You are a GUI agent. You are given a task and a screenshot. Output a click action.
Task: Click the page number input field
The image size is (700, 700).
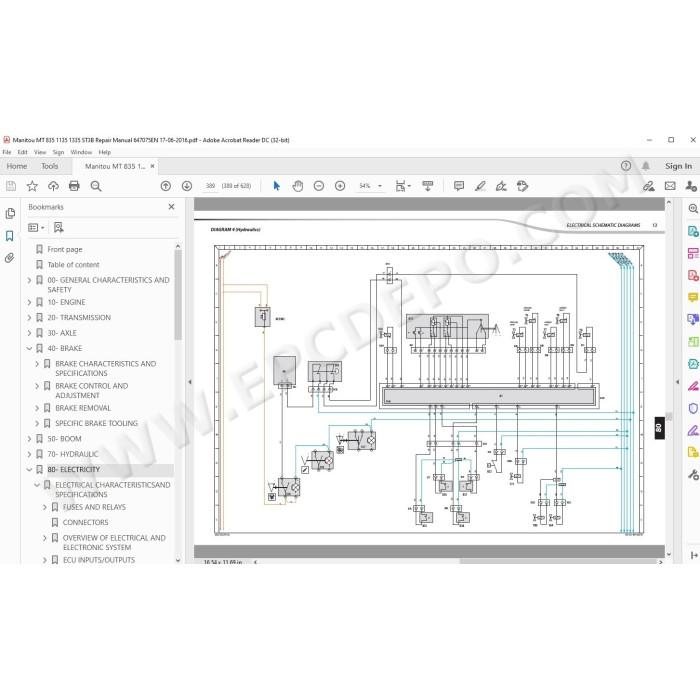point(210,186)
